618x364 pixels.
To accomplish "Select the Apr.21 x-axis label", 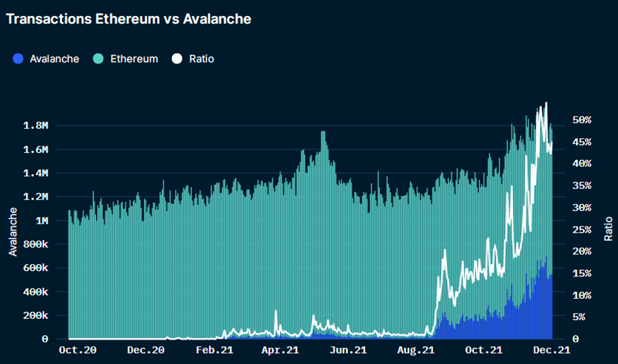I will point(280,350).
